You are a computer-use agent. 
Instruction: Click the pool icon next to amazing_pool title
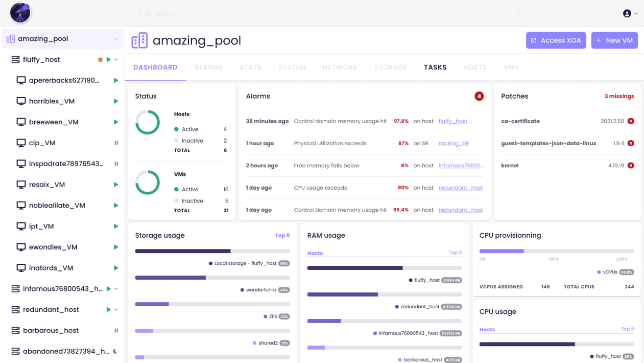139,40
